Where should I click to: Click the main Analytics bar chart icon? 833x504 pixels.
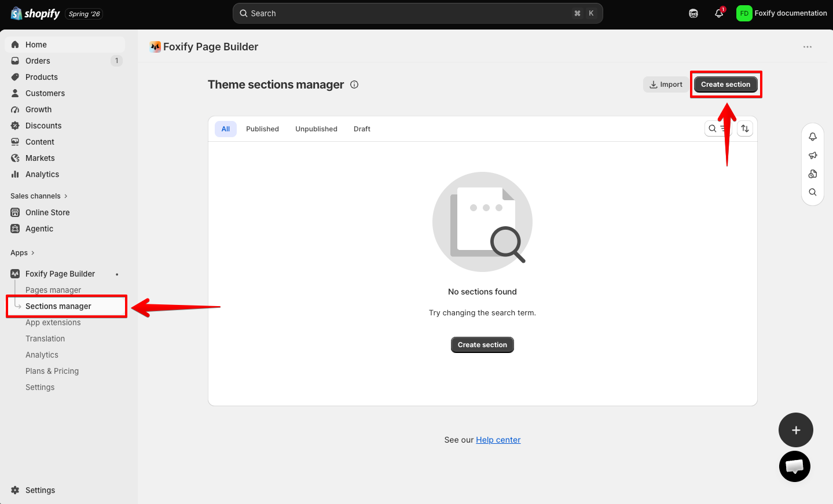[x=15, y=174]
